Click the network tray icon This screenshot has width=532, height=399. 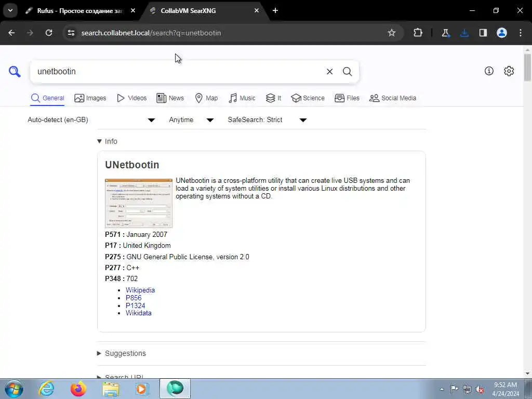pyautogui.click(x=467, y=390)
